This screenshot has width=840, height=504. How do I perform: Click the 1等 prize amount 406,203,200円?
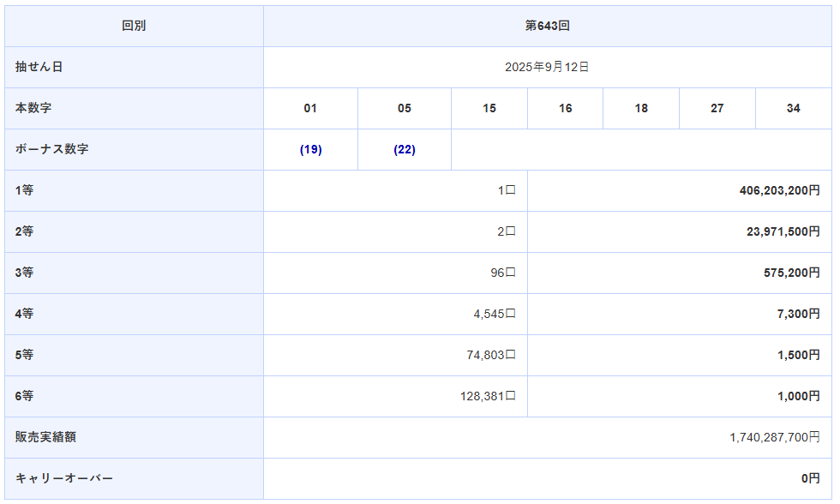[x=779, y=190]
